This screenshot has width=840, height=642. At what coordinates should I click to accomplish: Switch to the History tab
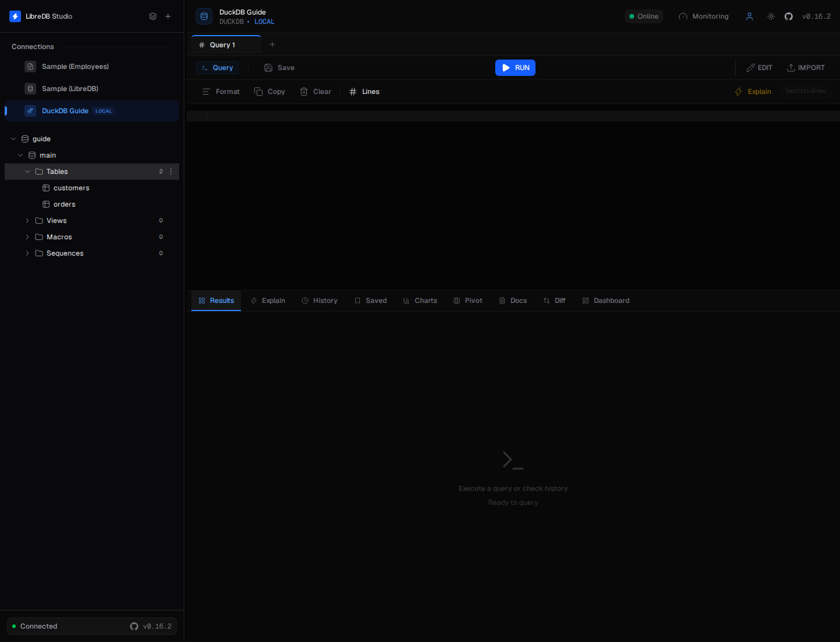click(320, 301)
